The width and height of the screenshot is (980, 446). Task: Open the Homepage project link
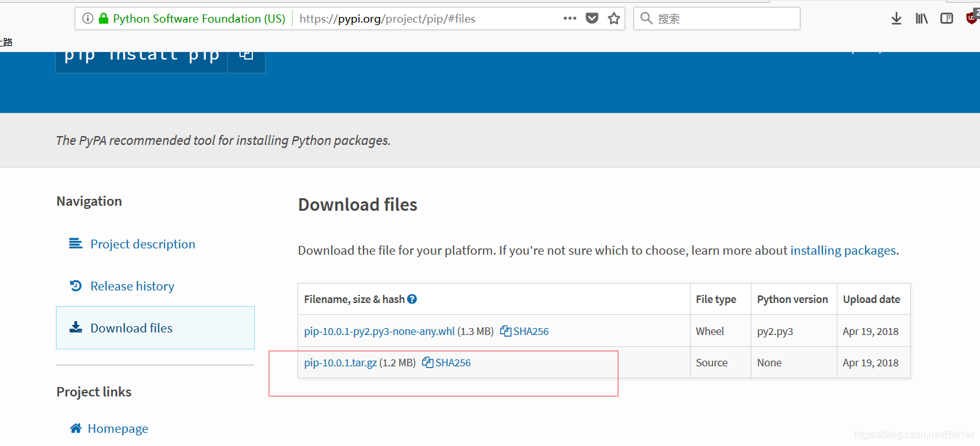pos(118,428)
